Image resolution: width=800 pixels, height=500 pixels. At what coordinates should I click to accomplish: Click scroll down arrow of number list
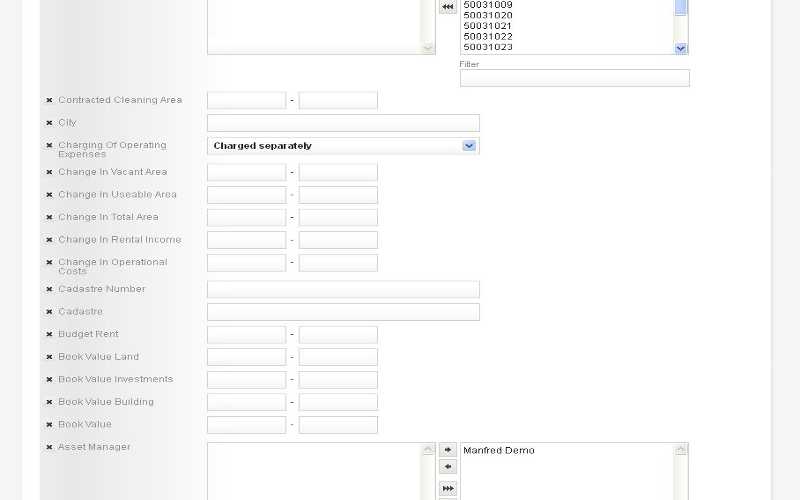[681, 48]
